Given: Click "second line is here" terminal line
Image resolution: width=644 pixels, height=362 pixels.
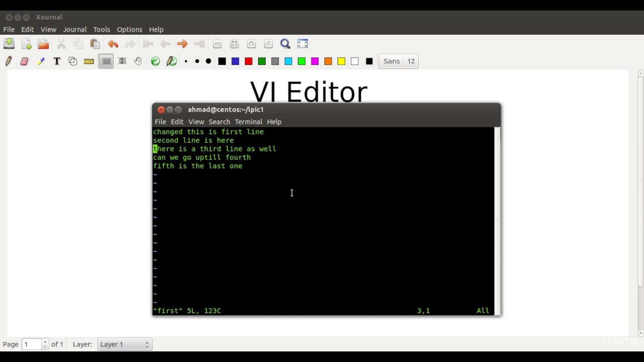Looking at the screenshot, I should pos(193,140).
